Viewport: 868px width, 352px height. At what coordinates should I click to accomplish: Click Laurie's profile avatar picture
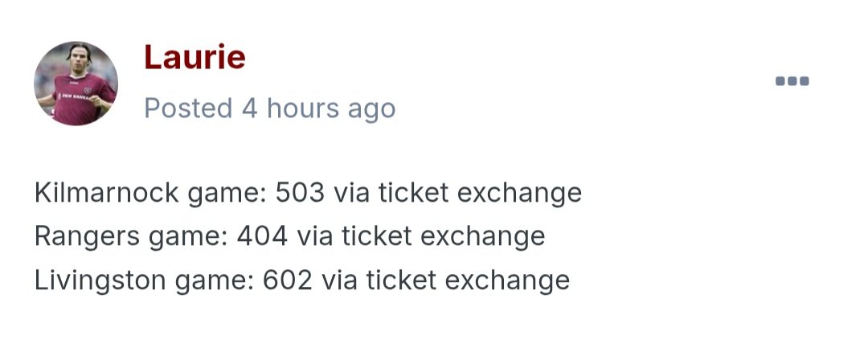coord(76,84)
